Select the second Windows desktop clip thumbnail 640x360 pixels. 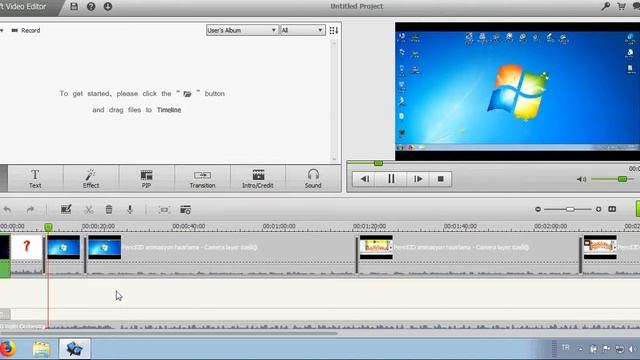pos(104,247)
